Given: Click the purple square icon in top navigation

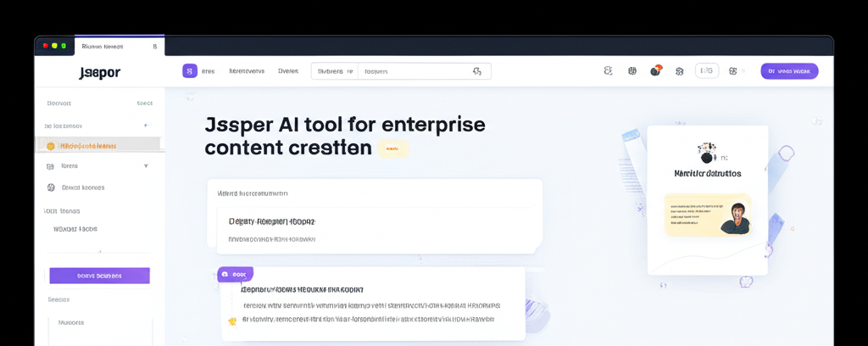Looking at the screenshot, I should (190, 71).
